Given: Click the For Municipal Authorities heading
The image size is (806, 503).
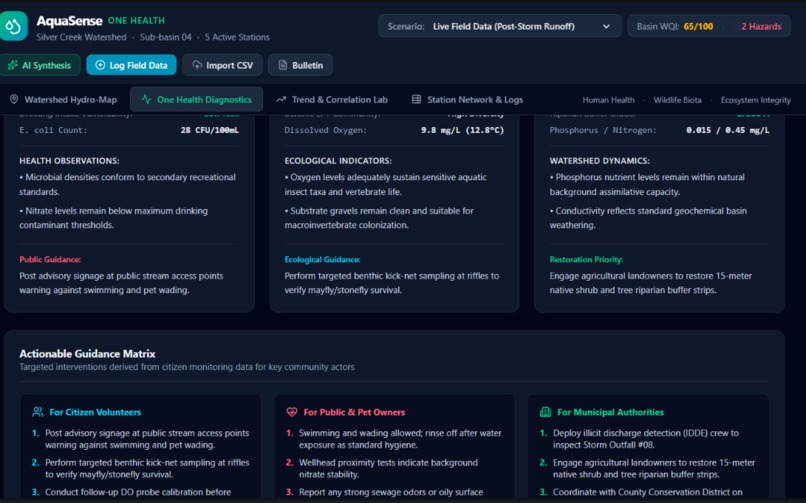Looking at the screenshot, I should point(610,412).
